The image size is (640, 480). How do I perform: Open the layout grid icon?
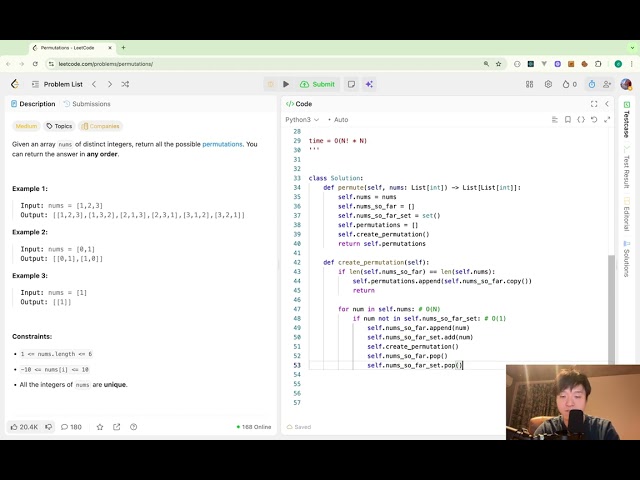(529, 84)
